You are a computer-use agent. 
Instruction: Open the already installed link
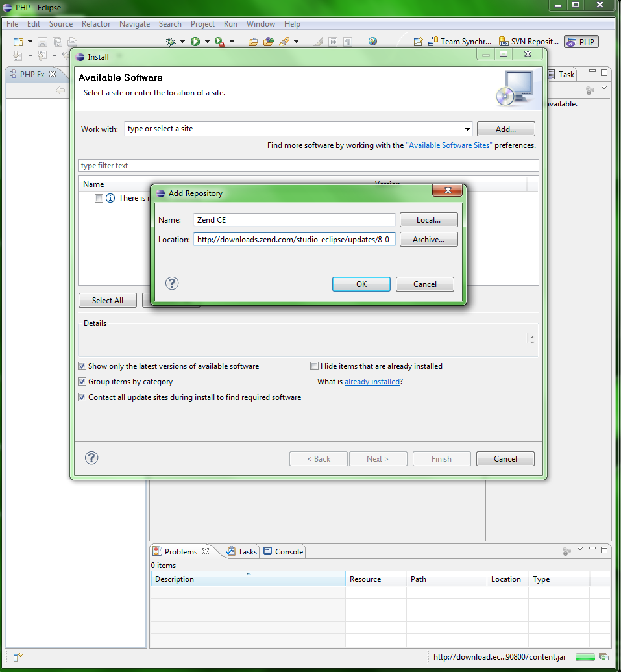pos(372,381)
